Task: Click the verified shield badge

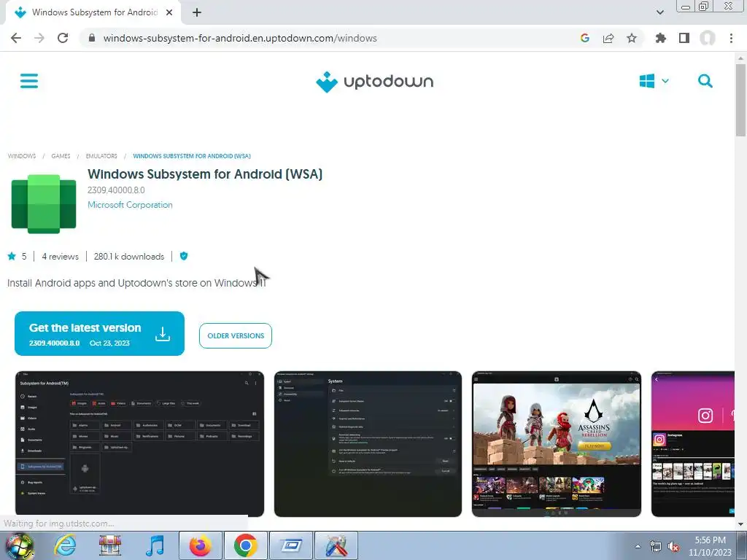Action: pyautogui.click(x=184, y=256)
